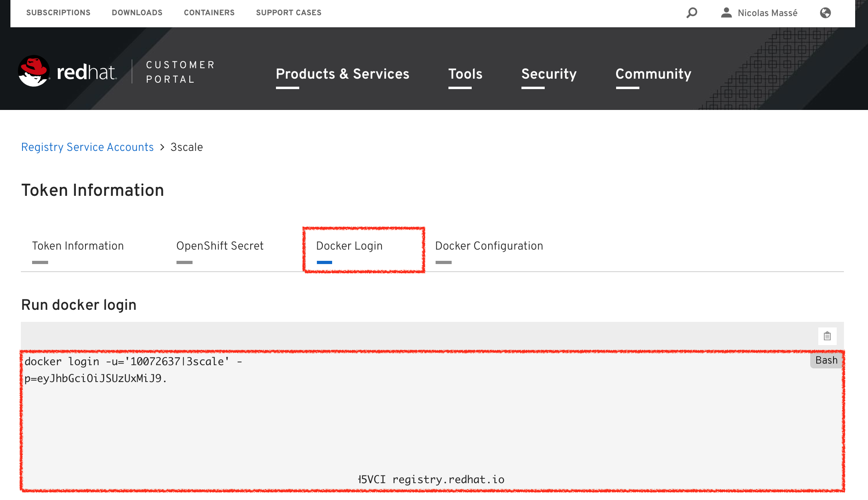Expand the Tools menu
Screen dimensions: 868x500
pos(465,74)
